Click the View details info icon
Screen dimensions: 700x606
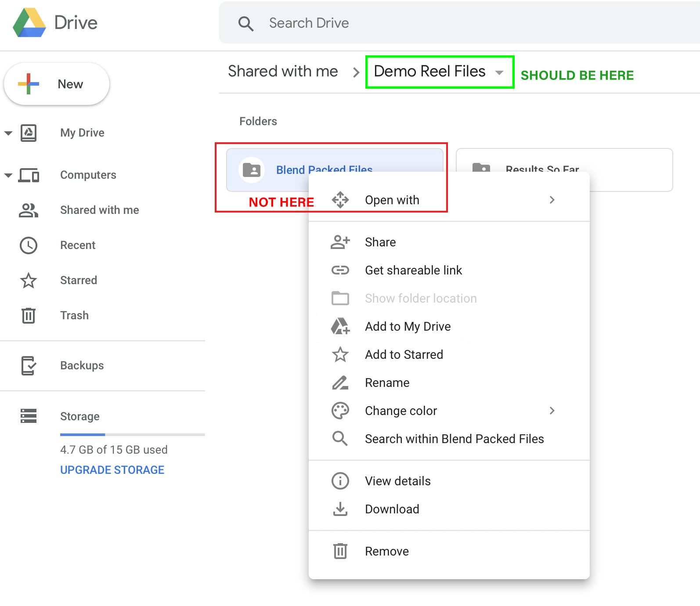pos(340,481)
